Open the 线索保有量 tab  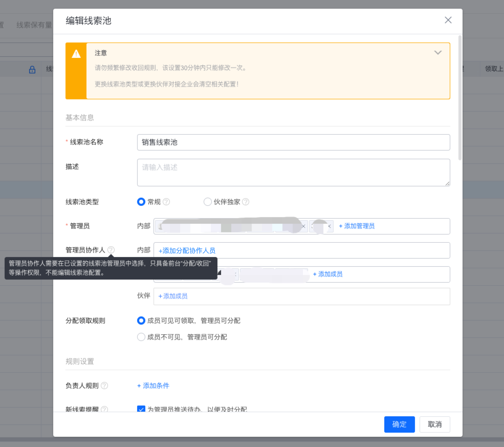point(35,25)
